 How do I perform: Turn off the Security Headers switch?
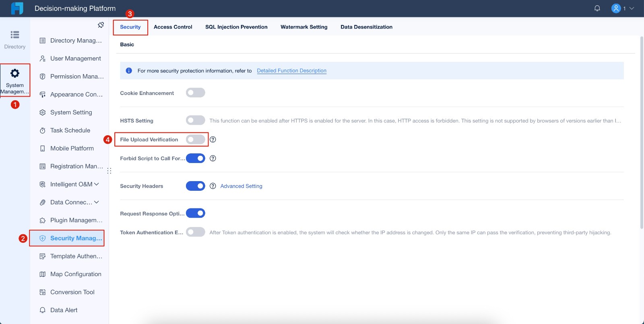tap(196, 186)
